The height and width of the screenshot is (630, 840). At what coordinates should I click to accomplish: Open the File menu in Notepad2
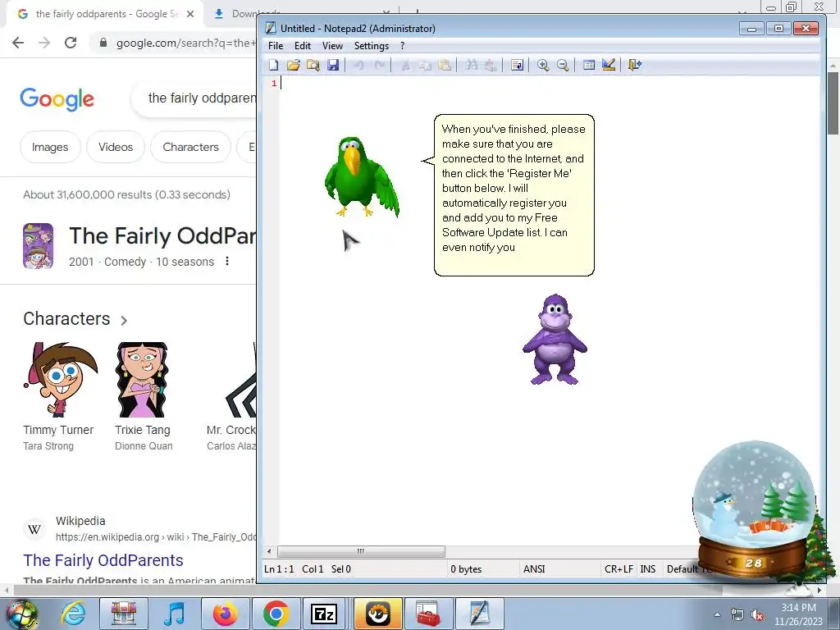click(276, 46)
